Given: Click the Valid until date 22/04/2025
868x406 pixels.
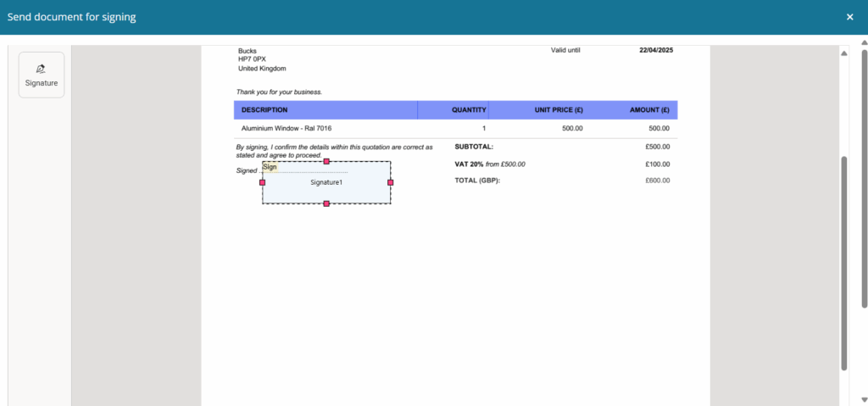Looking at the screenshot, I should point(654,50).
